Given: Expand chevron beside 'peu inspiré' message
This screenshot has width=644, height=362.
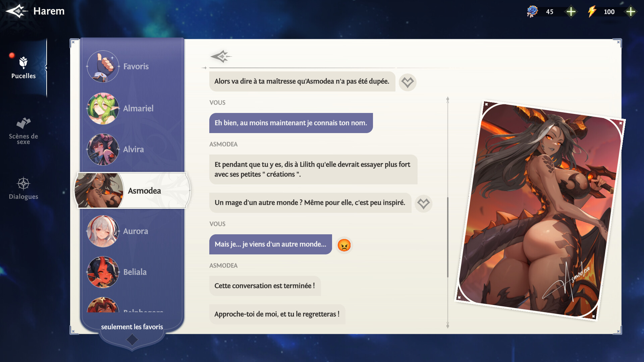Looking at the screenshot, I should pos(423,203).
